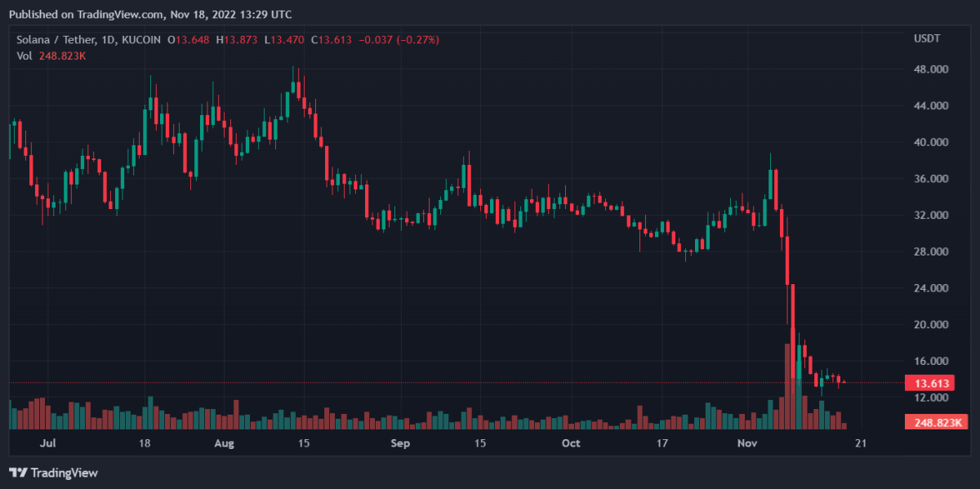The height and width of the screenshot is (489, 980).
Task: Click the open value O13.648
Action: 189,39
